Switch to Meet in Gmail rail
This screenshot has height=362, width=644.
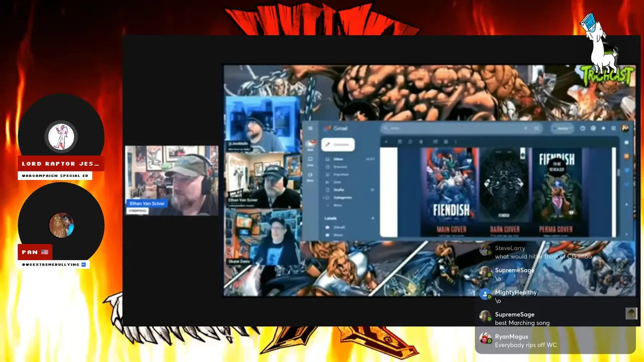click(310, 177)
